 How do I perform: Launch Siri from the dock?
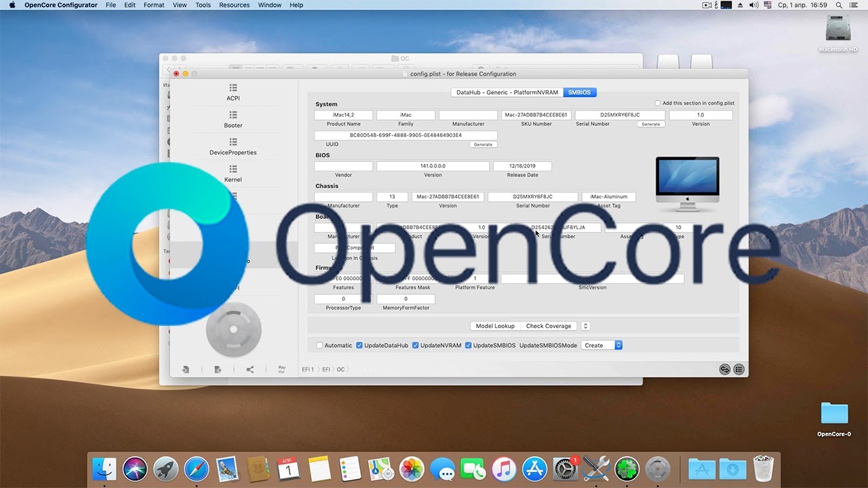click(135, 468)
